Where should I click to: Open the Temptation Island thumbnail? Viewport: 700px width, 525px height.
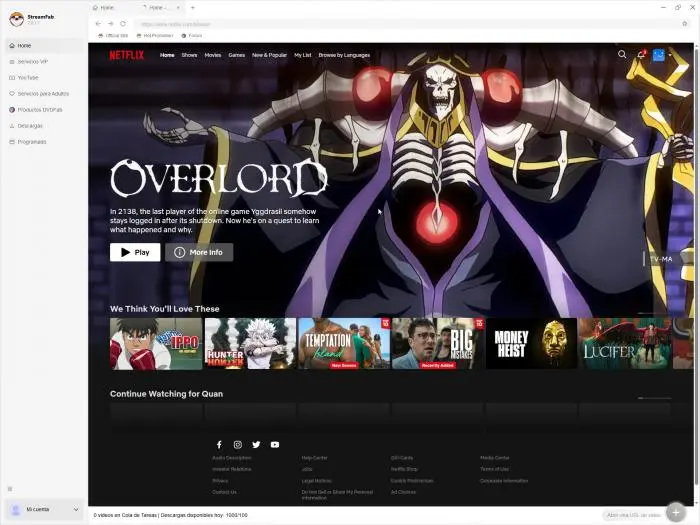point(344,343)
